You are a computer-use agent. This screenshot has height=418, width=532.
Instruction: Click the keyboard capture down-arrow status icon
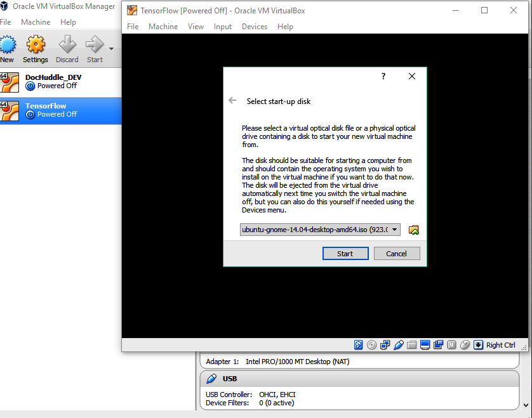click(x=479, y=345)
